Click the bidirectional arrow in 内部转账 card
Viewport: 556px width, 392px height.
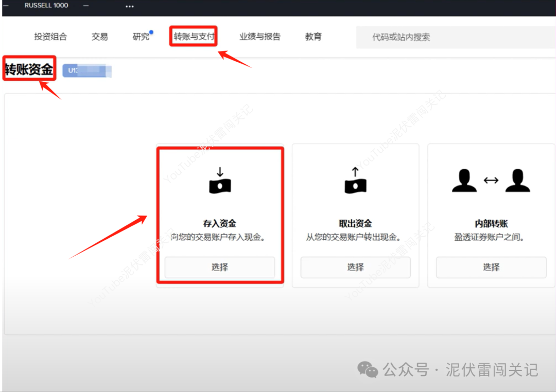click(491, 181)
